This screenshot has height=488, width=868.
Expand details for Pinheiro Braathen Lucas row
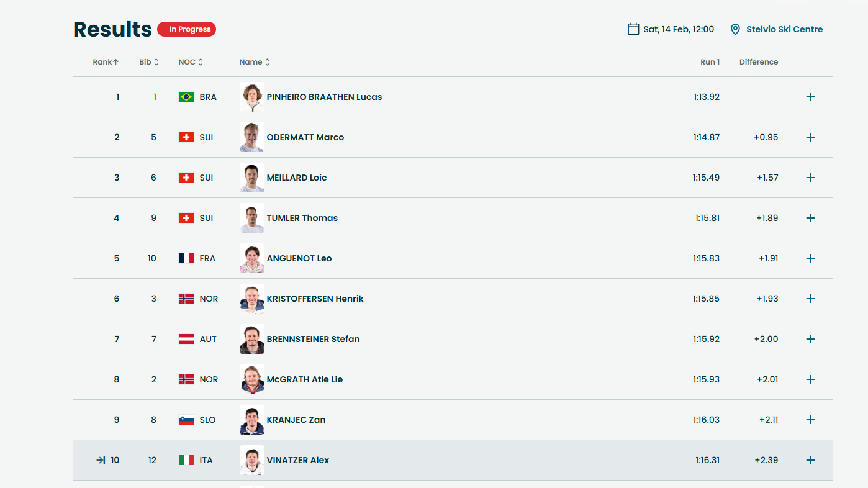[810, 97]
